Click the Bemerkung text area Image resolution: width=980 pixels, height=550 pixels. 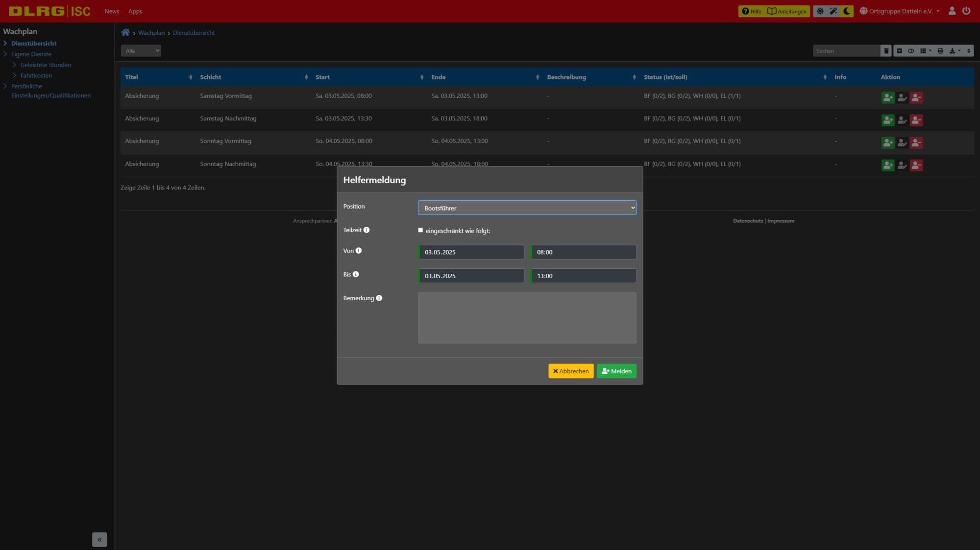pyautogui.click(x=527, y=317)
